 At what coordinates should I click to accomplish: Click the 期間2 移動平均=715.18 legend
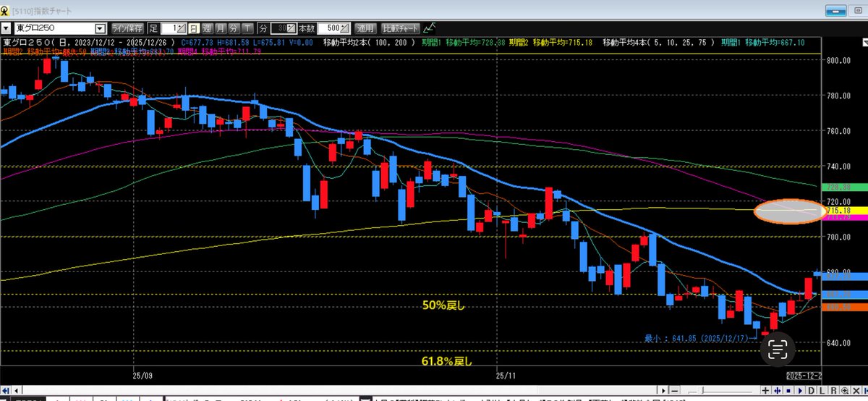pyautogui.click(x=551, y=43)
